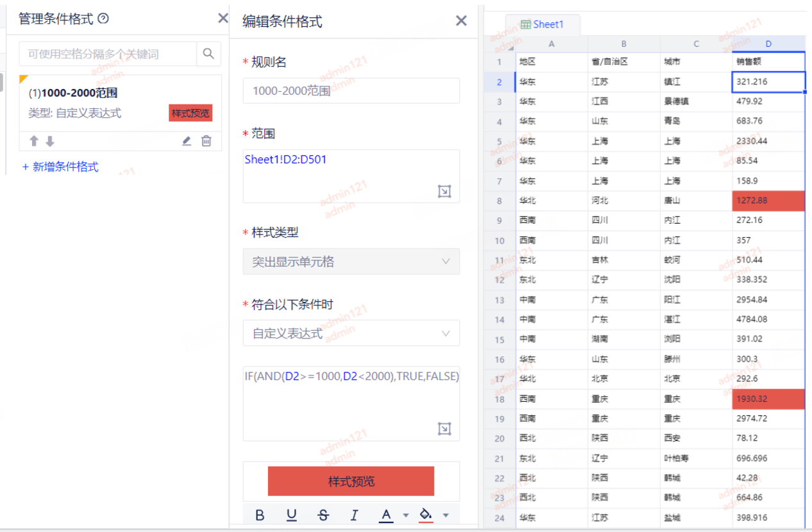
Task: Click the 规则名 input field
Action: [x=351, y=91]
